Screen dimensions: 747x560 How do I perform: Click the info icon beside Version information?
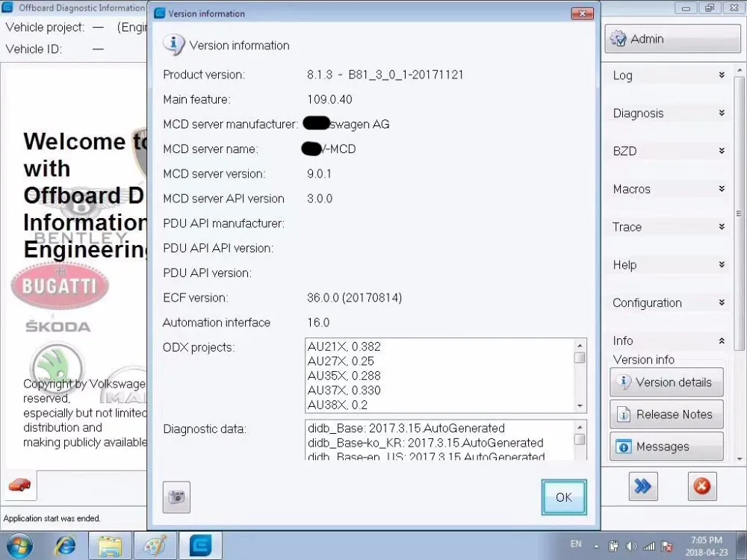[x=173, y=44]
